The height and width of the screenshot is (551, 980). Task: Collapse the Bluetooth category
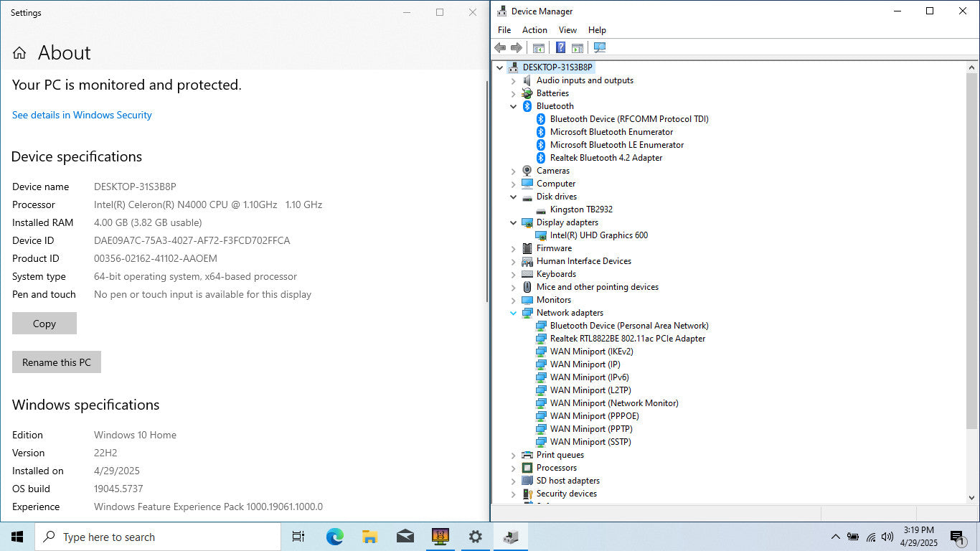click(x=514, y=106)
